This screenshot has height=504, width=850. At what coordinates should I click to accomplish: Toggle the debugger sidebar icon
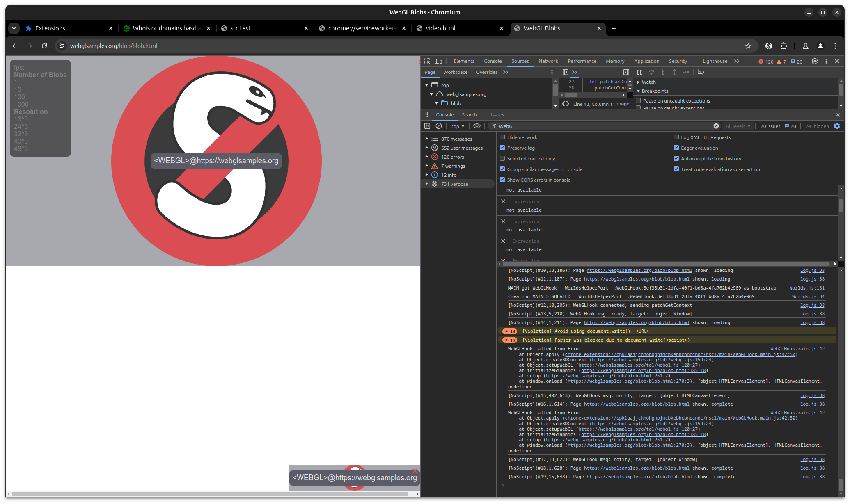pyautogui.click(x=626, y=72)
